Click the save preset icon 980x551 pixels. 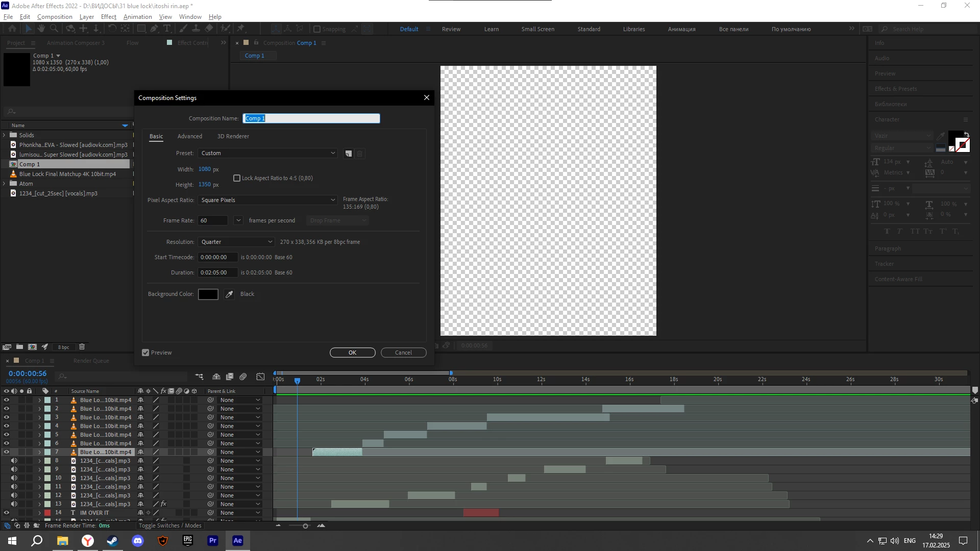click(348, 154)
